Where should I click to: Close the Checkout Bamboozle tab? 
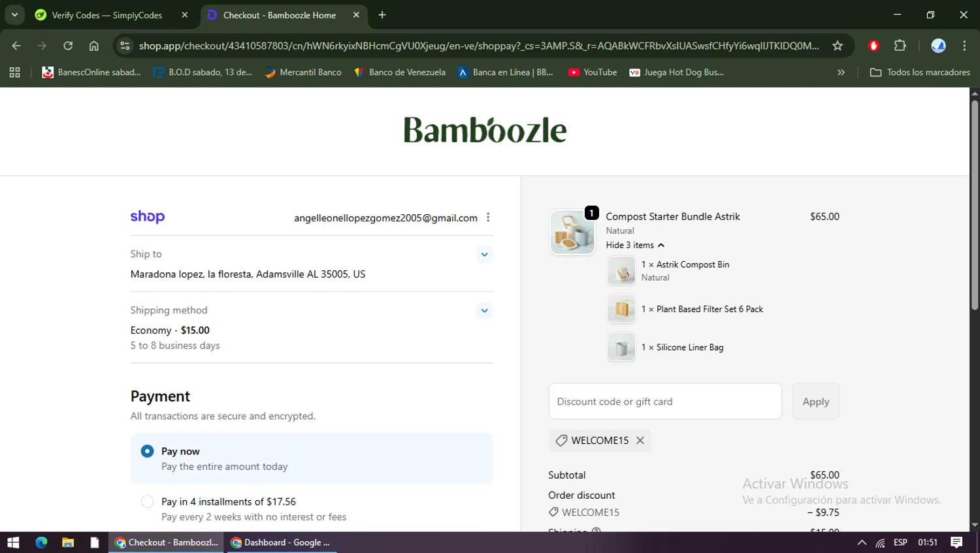(356, 15)
